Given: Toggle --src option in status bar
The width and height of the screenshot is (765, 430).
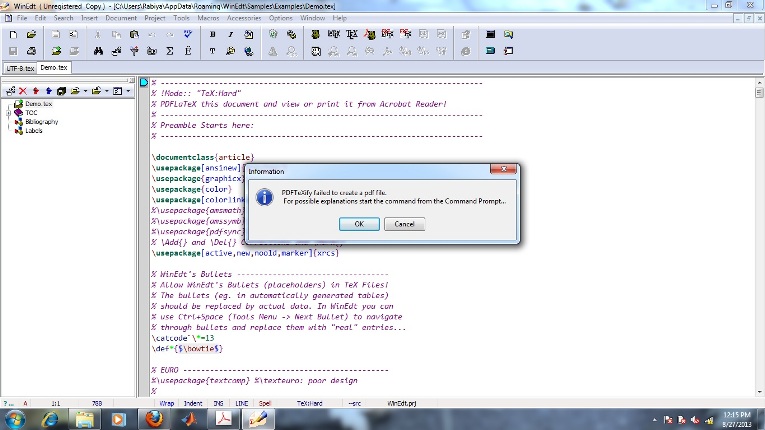Looking at the screenshot, I should 355,404.
